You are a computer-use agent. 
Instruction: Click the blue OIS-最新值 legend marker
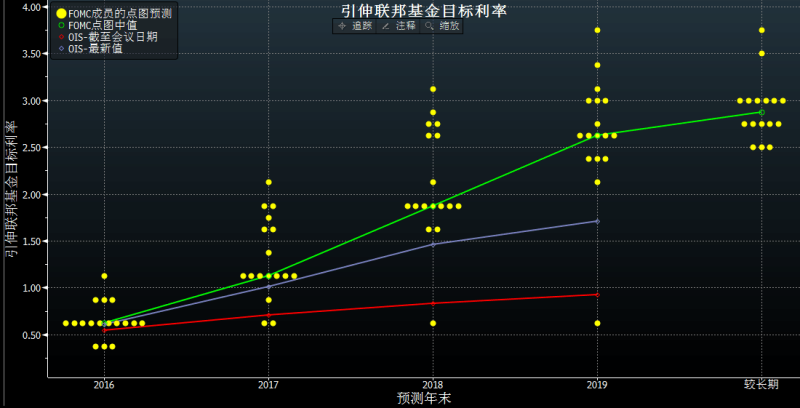tap(60, 49)
